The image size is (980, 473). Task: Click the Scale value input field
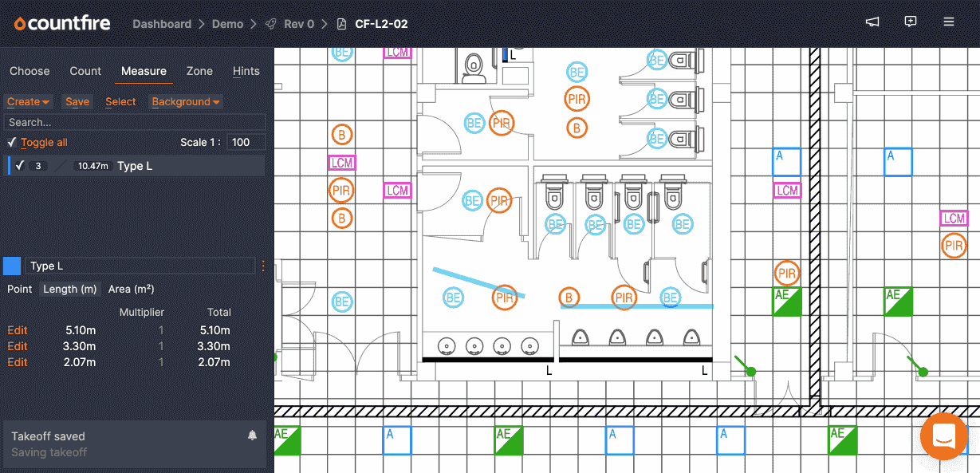246,142
